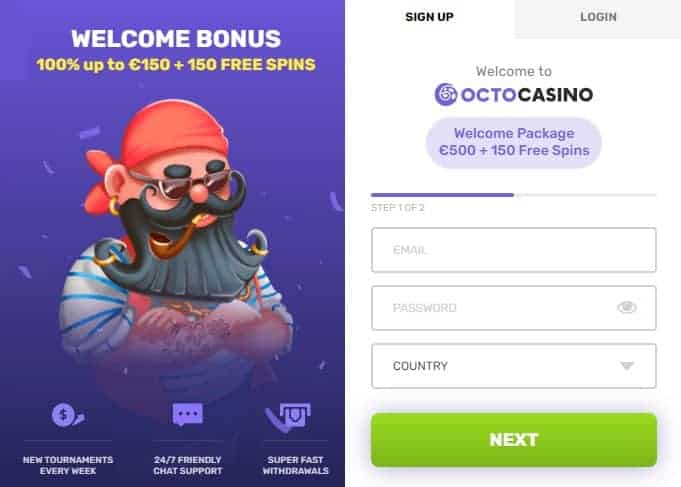Open the Country selection box
This screenshot has height=487, width=681.
[514, 366]
